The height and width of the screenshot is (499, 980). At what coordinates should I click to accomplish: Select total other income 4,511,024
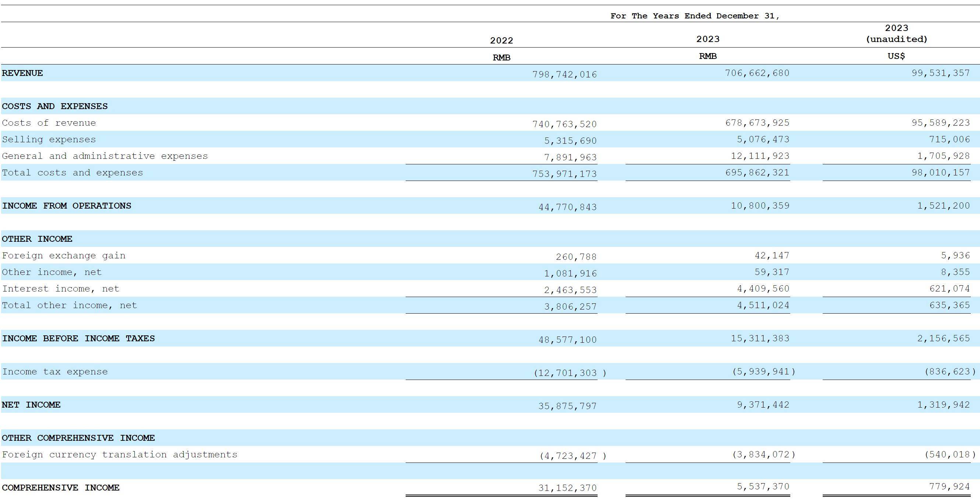[x=763, y=306]
